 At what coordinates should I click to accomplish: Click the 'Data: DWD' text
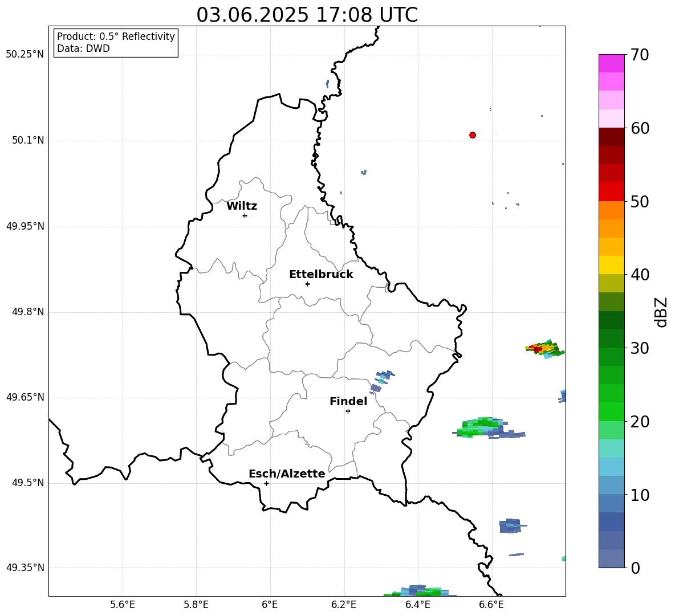[x=83, y=48]
